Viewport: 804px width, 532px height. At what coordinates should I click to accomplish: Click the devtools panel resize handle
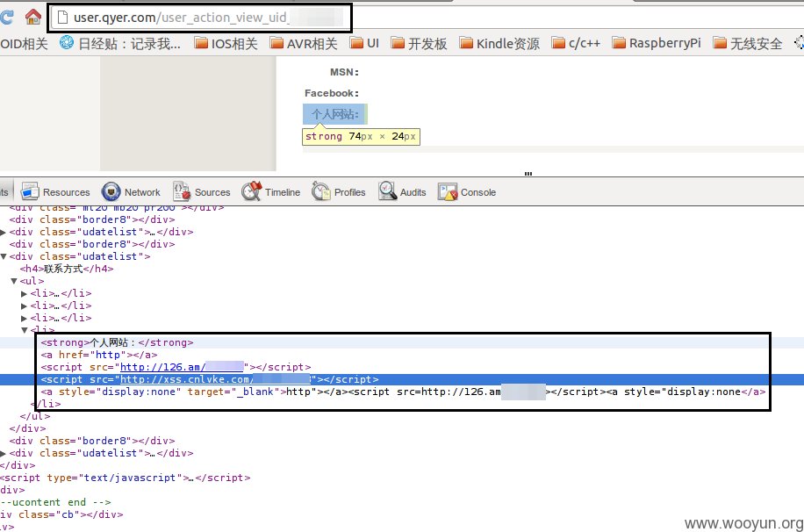[x=528, y=174]
